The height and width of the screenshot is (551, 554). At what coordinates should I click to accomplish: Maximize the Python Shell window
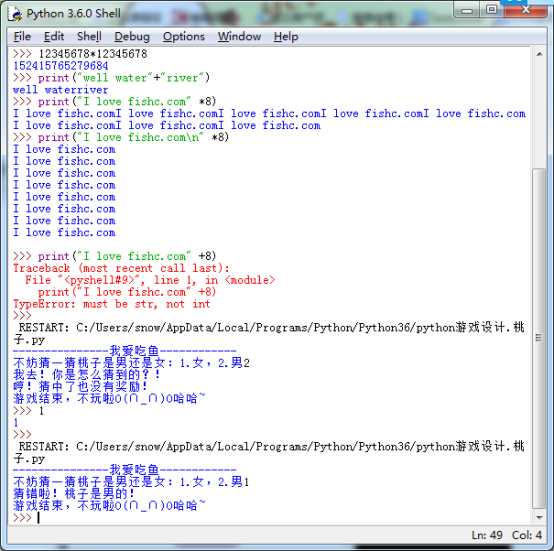tap(491, 10)
